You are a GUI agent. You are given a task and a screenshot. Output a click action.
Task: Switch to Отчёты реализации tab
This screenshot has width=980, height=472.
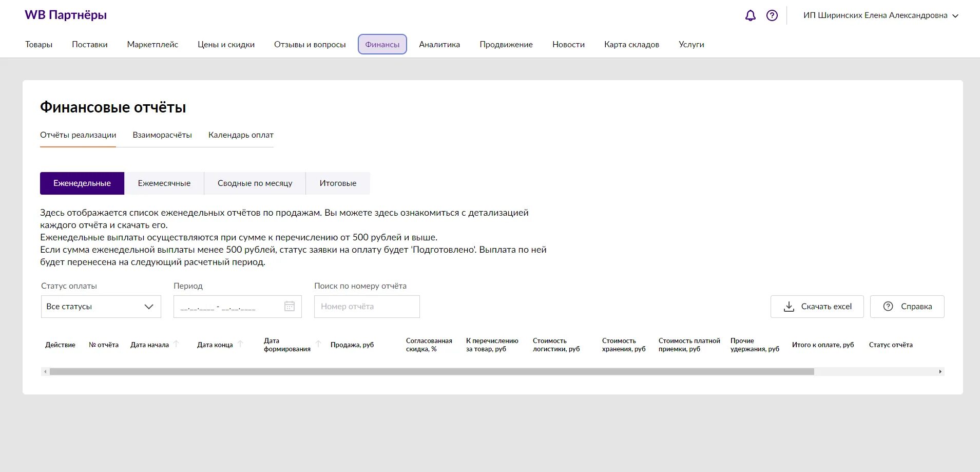pos(78,135)
